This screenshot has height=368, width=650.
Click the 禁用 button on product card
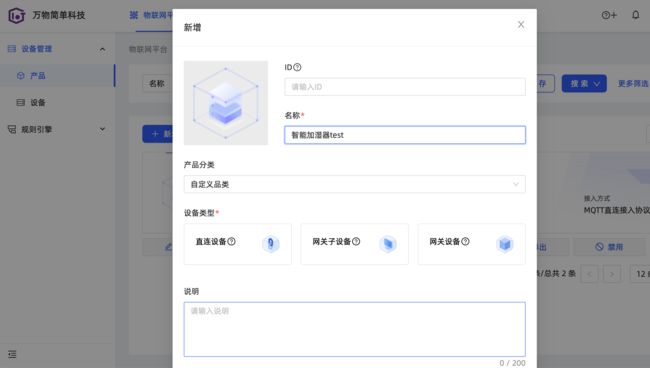pos(609,247)
